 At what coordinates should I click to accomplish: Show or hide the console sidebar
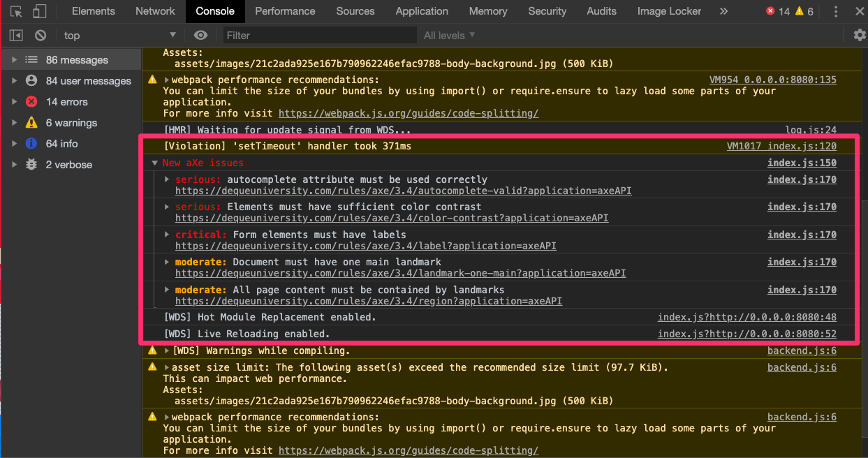point(16,35)
